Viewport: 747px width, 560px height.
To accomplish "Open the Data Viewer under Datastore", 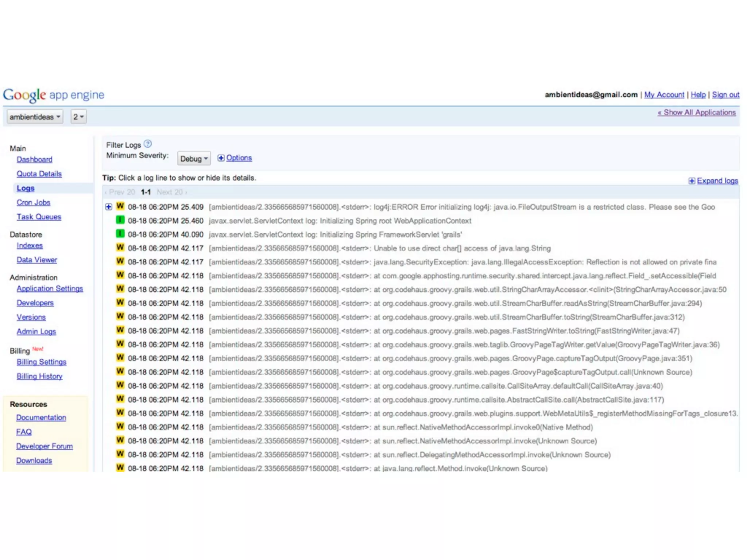I will (37, 260).
